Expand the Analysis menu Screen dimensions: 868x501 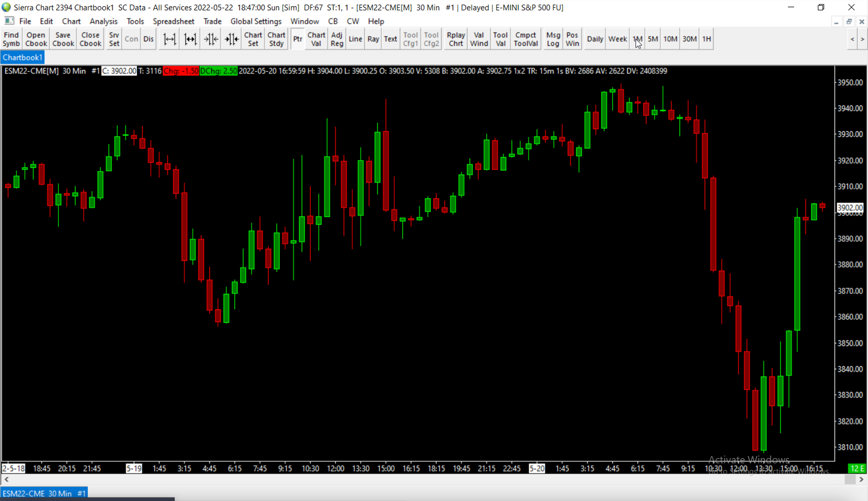103,21
